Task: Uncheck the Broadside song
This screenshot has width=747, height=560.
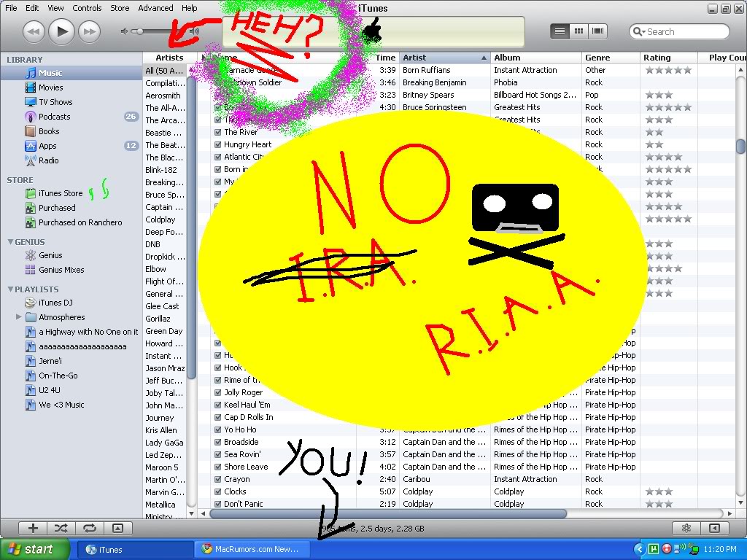Action: [x=217, y=442]
